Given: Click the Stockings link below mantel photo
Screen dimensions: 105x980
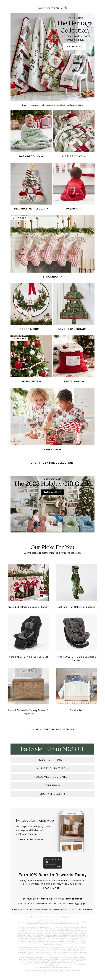Looking at the screenshot, I should (52, 277).
